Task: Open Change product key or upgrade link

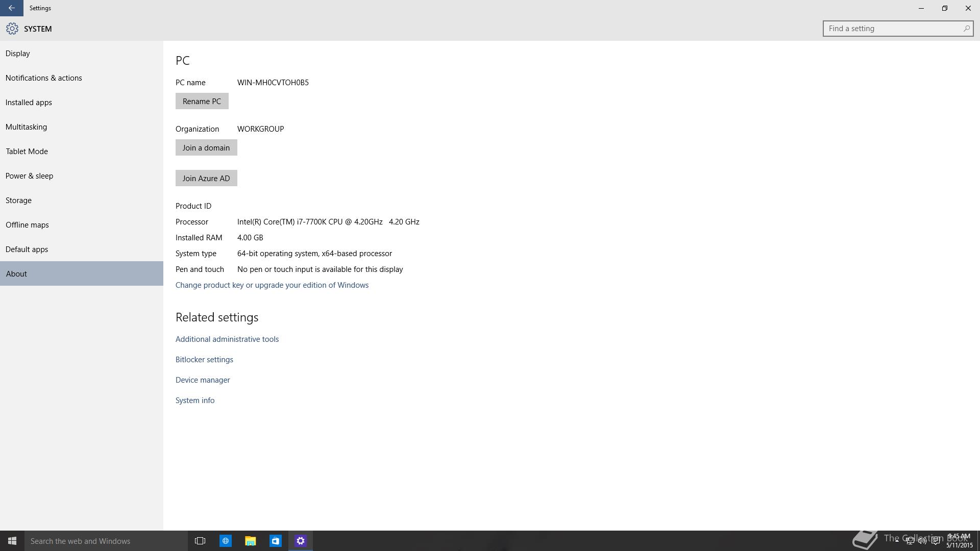Action: click(272, 285)
